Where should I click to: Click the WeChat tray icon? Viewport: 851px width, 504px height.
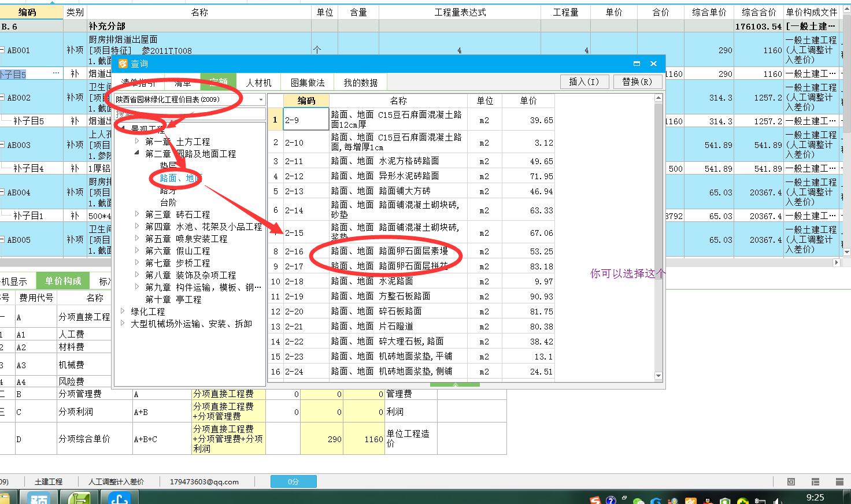point(638,501)
